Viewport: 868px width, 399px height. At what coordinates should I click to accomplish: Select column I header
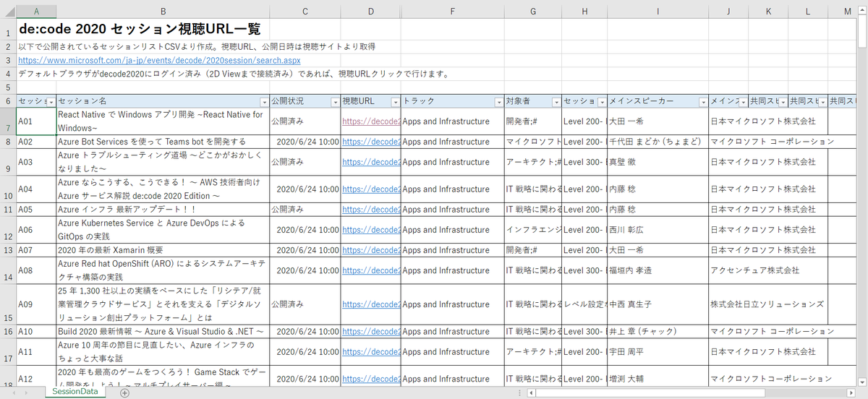(x=658, y=11)
